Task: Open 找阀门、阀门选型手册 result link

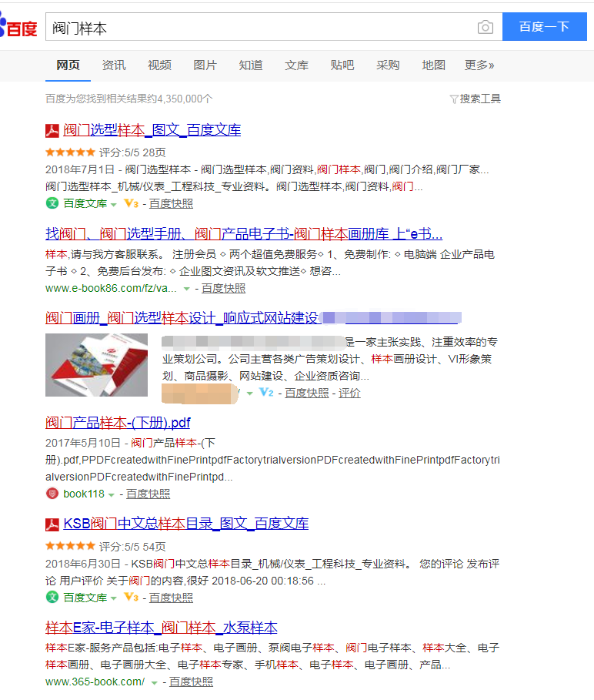Action: pyautogui.click(x=244, y=234)
